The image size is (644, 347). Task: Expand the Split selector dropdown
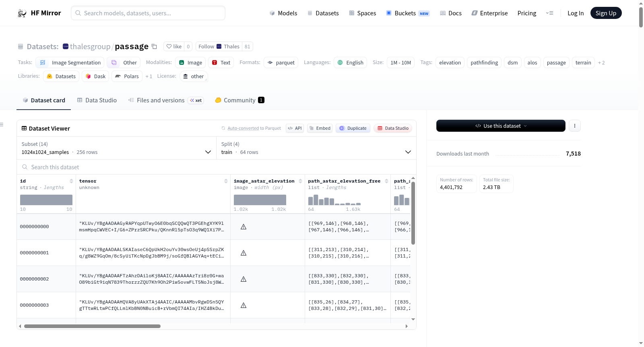click(x=316, y=148)
